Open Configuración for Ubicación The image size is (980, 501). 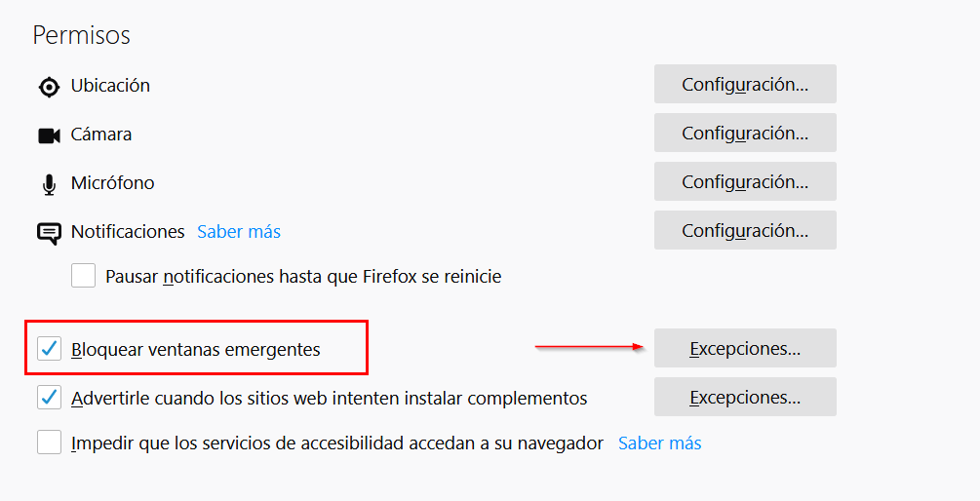pos(745,84)
